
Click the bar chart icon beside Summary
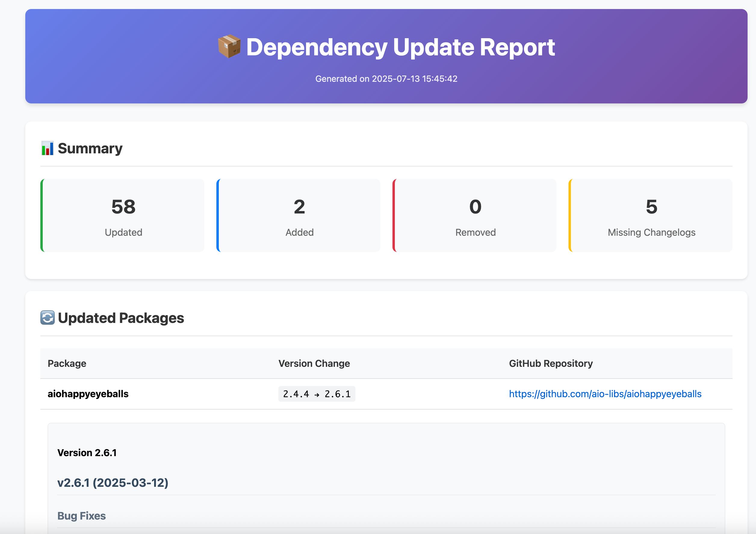coord(48,149)
